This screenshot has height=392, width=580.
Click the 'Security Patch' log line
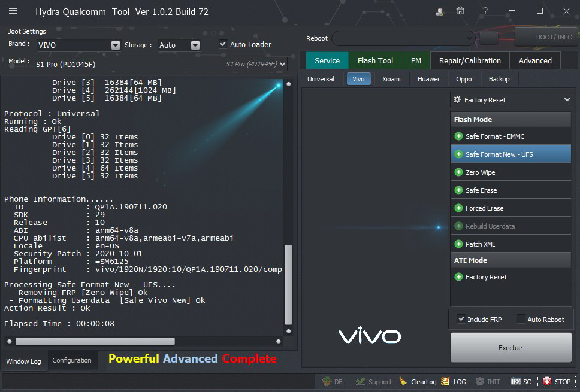pos(78,253)
